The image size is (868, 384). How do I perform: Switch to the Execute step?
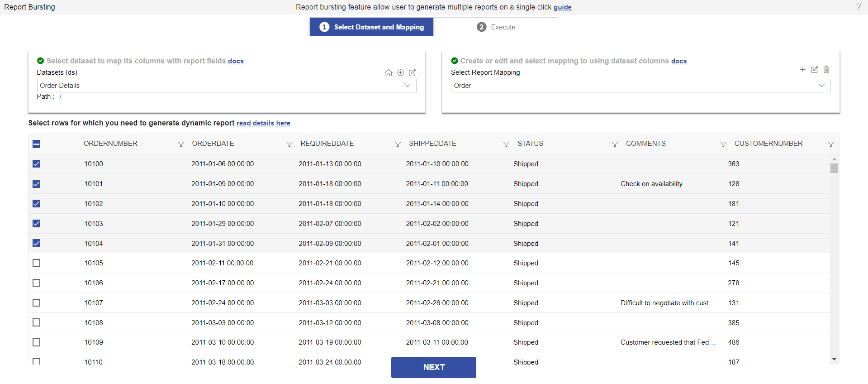[496, 27]
